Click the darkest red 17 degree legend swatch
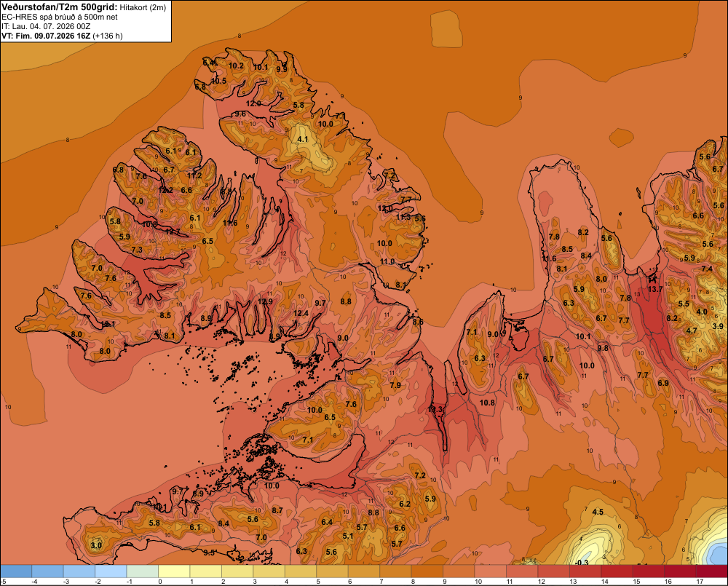 click(x=712, y=571)
